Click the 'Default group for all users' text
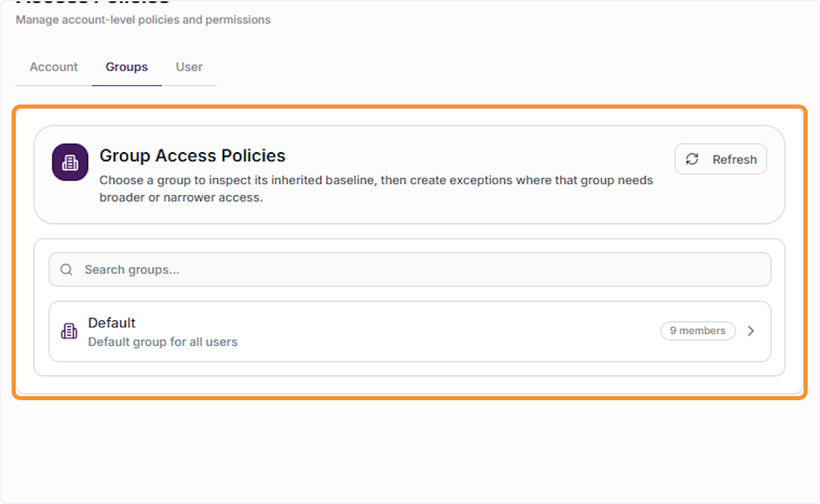The width and height of the screenshot is (820, 504). (x=163, y=341)
